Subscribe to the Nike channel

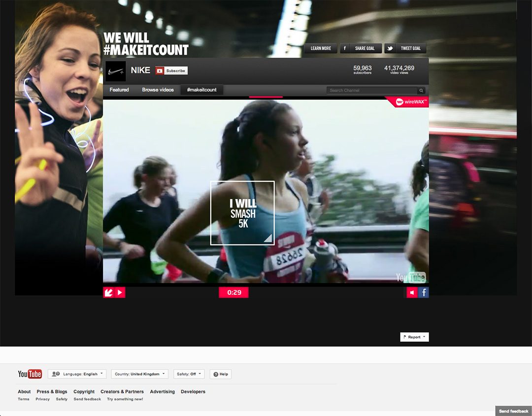click(171, 70)
